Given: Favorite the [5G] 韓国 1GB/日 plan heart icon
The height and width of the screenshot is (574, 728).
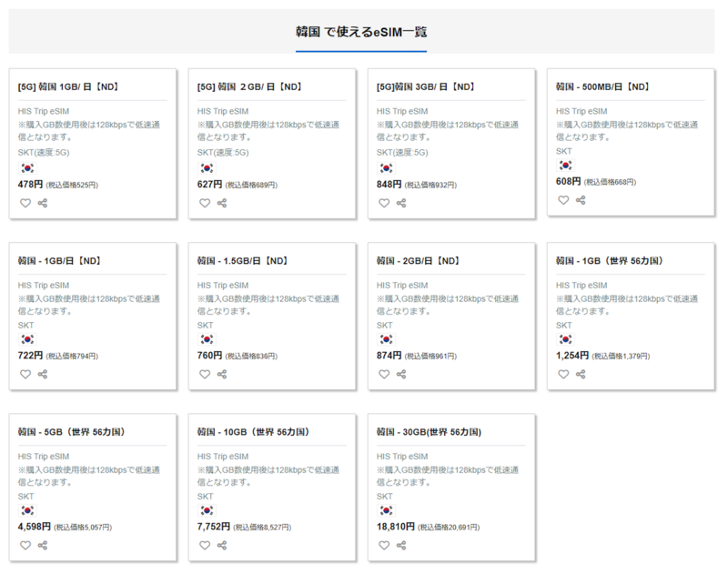Looking at the screenshot, I should (x=25, y=203).
